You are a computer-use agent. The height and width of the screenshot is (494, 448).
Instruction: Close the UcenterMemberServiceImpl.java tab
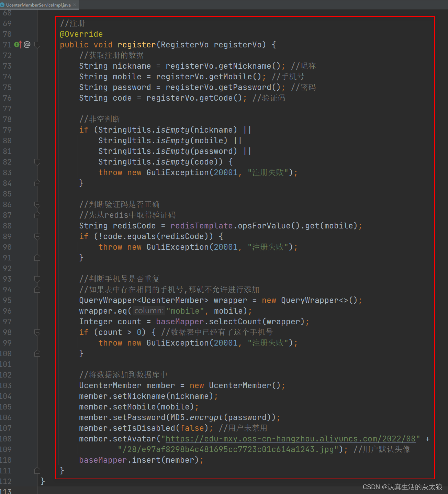[75, 5]
